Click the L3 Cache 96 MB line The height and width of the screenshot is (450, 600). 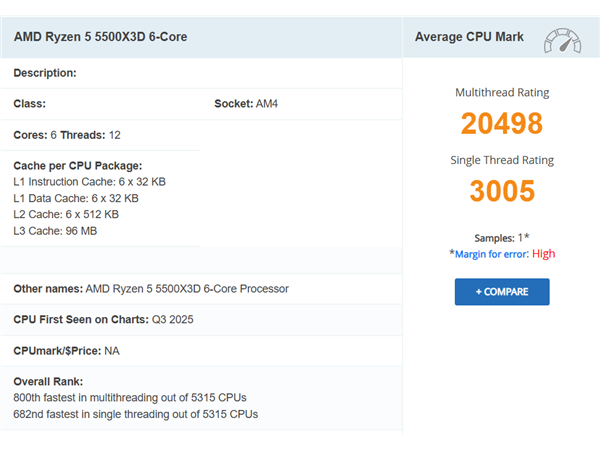55,231
